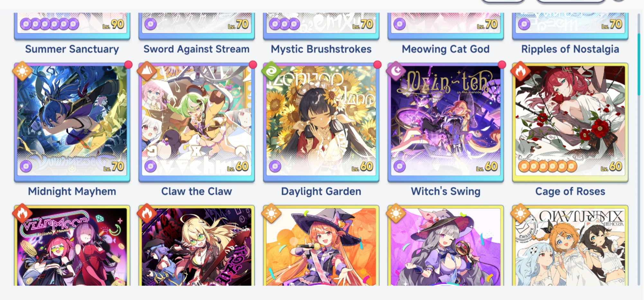Viewport: 644px width, 300px height.
Task: Open the blonde guitarist fire card
Action: pyautogui.click(x=196, y=245)
